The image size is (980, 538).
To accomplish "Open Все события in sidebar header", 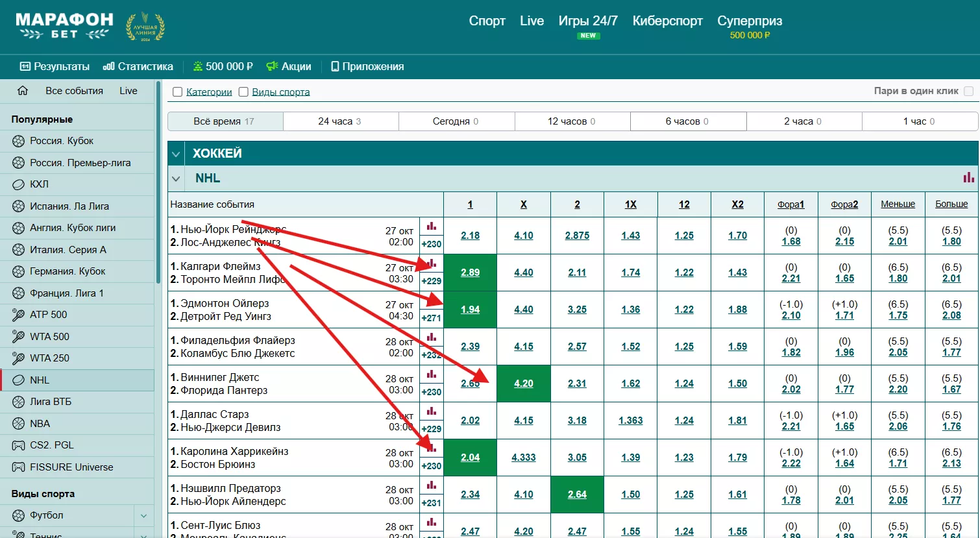I will coord(74,91).
